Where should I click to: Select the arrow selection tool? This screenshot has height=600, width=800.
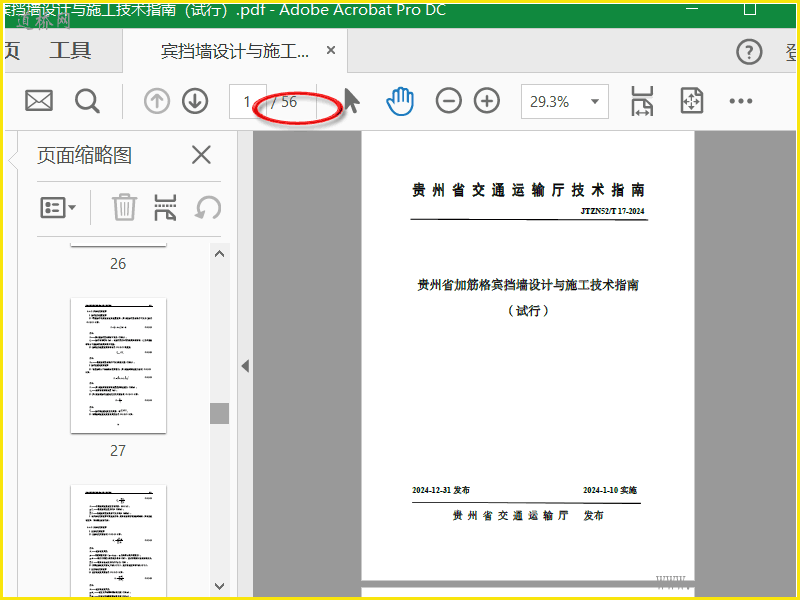(x=352, y=101)
